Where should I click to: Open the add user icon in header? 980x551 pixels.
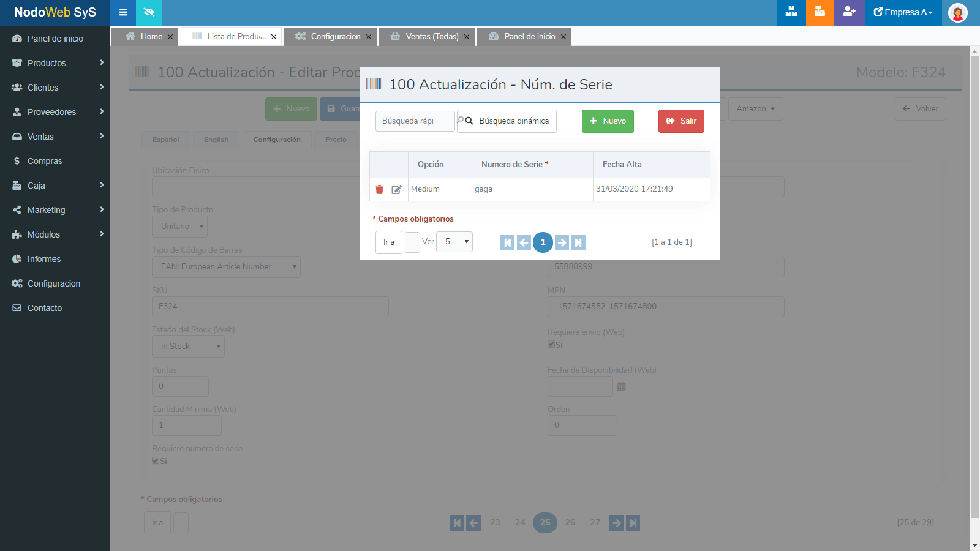[849, 12]
